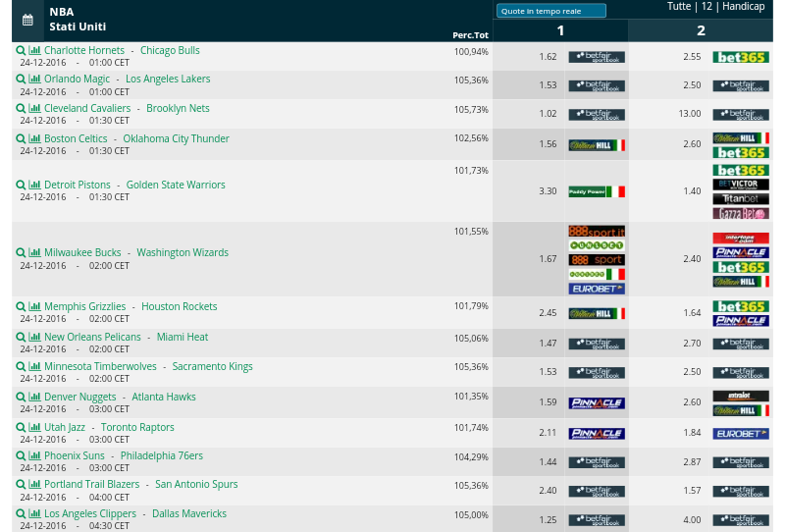Click Intralot logo for Atlanta Hawks odds

coord(741,397)
